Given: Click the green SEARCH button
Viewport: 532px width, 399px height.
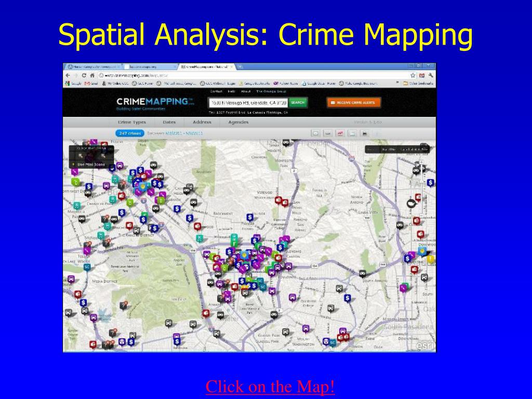Looking at the screenshot, I should click(x=298, y=102).
